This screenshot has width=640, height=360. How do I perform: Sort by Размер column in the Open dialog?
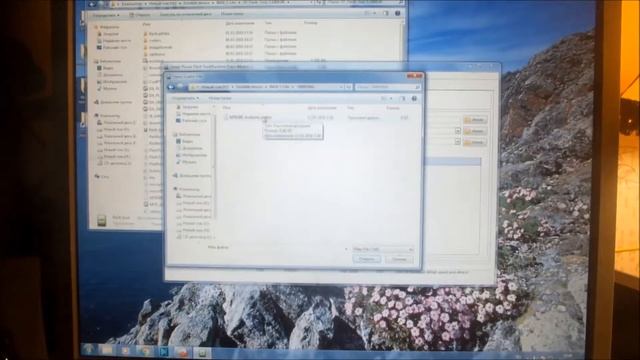393,108
